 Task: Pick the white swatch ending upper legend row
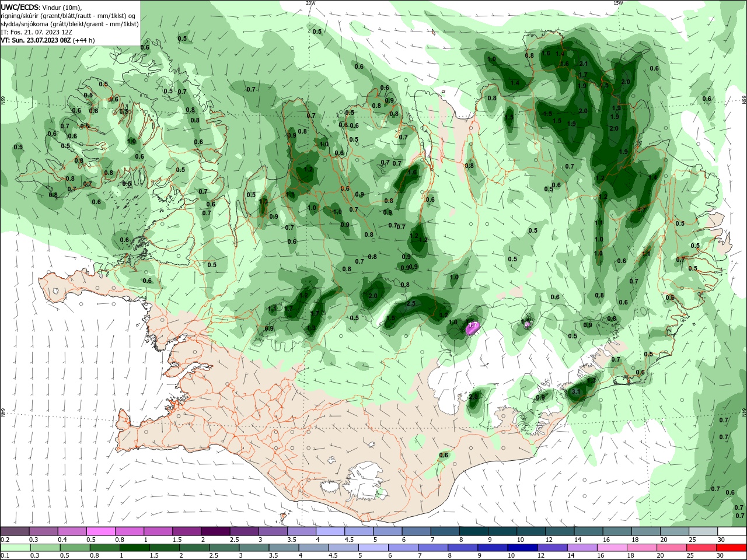click(732, 531)
